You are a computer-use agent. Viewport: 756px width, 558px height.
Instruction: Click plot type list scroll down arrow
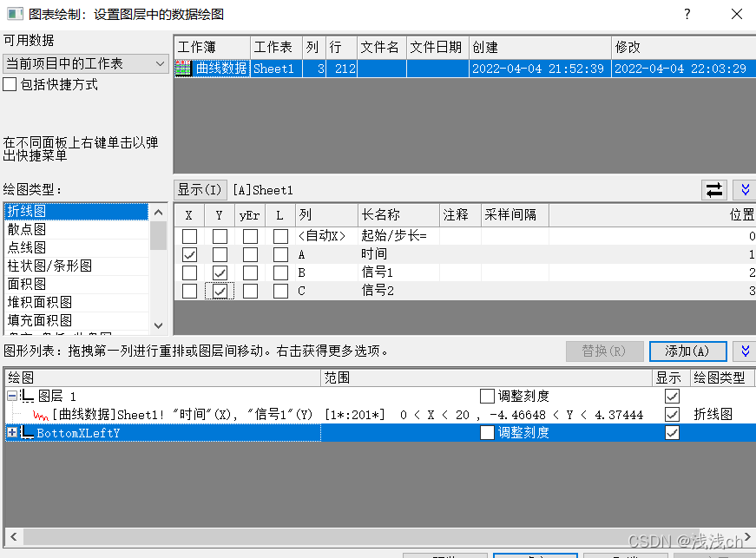[x=158, y=325]
